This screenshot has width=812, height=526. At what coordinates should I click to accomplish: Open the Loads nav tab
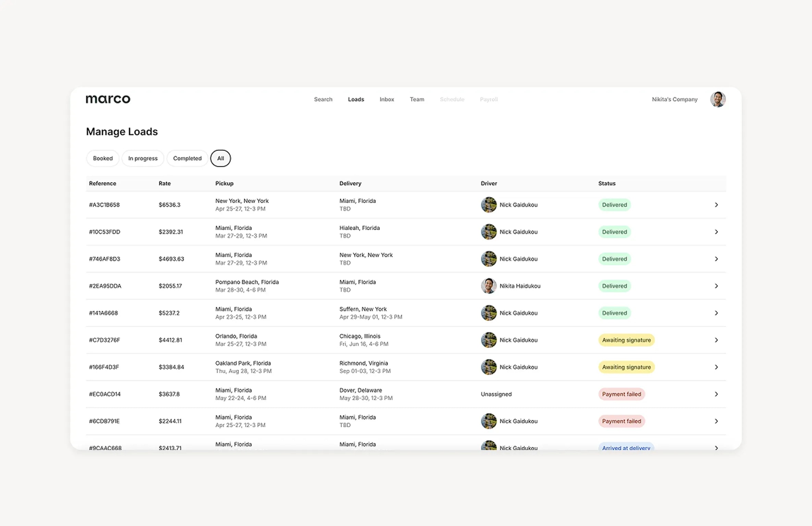point(356,99)
